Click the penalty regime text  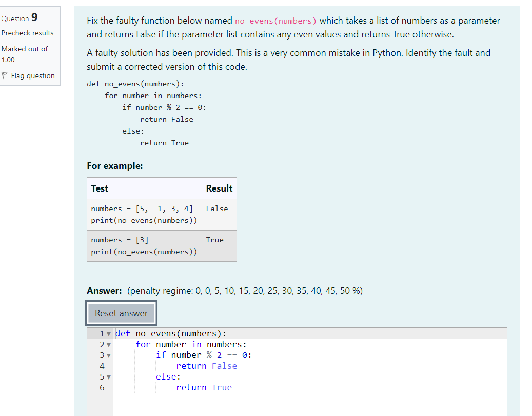245,291
